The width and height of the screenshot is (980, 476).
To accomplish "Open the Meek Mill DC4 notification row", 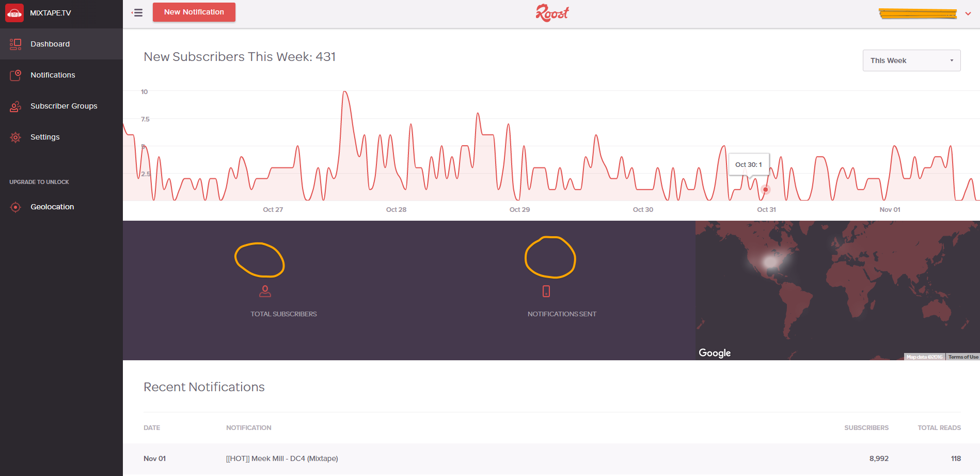I will point(282,458).
